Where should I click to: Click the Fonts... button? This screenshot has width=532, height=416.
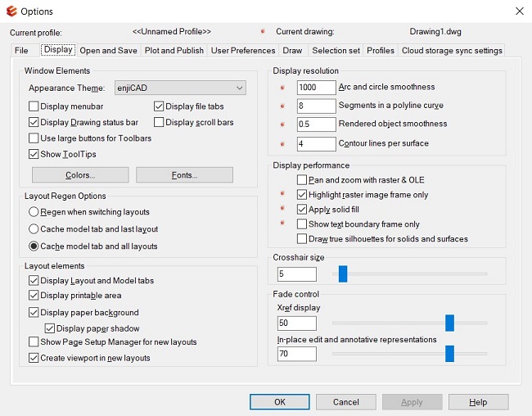coord(185,175)
